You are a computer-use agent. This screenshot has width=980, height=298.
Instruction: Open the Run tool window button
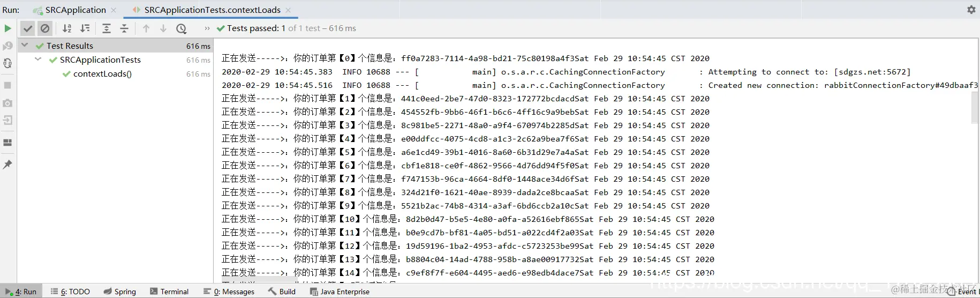21,292
